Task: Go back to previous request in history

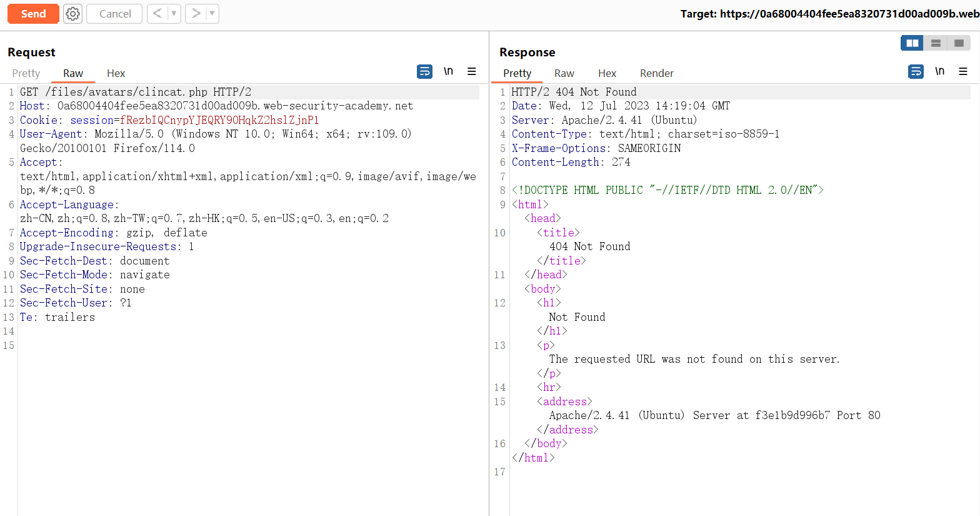Action: (157, 14)
